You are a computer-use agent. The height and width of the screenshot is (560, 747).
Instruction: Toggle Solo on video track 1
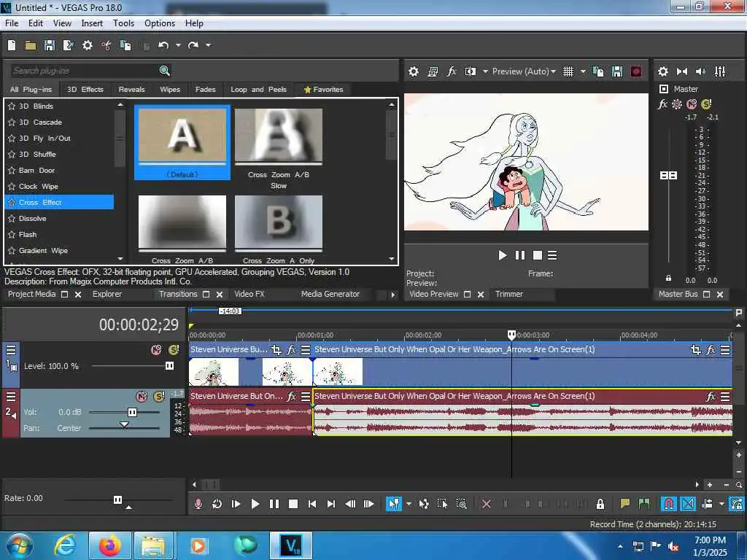point(174,350)
